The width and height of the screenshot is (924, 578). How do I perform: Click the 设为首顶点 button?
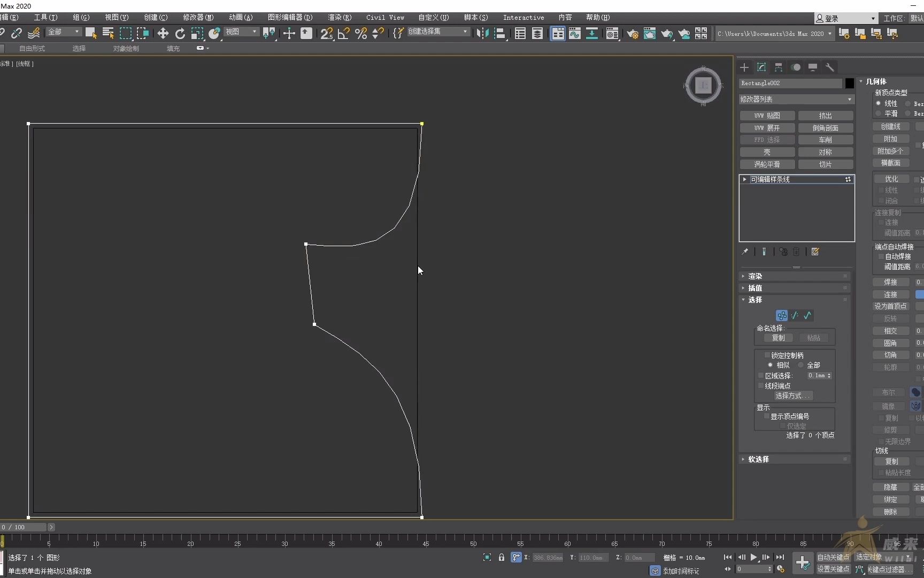tap(890, 306)
